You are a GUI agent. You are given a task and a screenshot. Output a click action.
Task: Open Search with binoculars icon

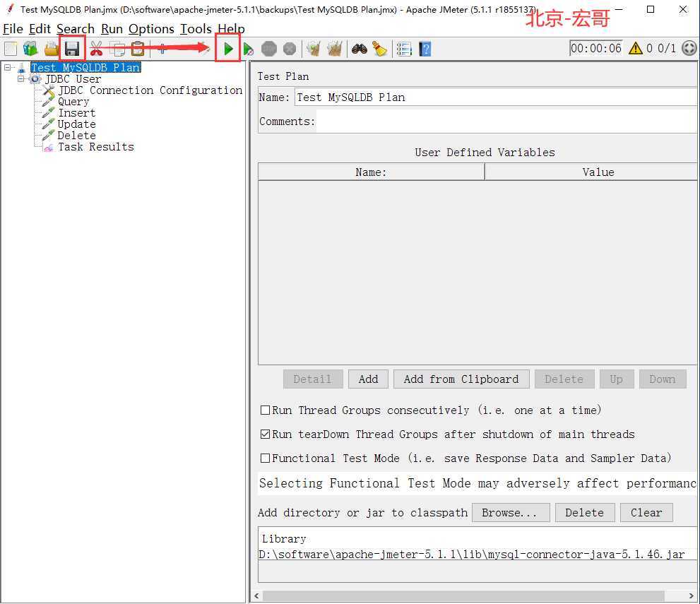360,49
